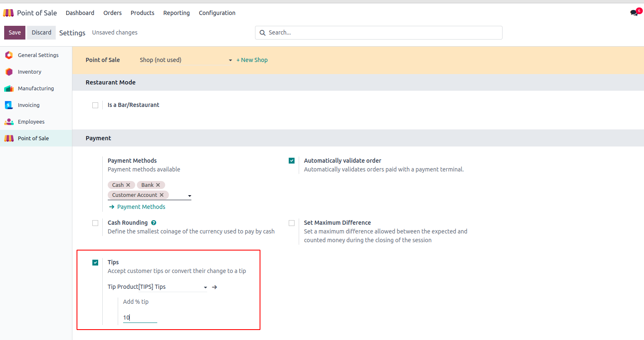Enable the Cash Rounding checkbox
This screenshot has height=340, width=644.
pos(95,223)
